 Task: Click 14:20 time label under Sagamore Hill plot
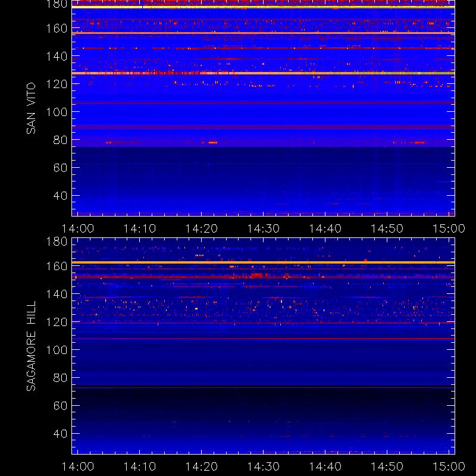point(202,466)
